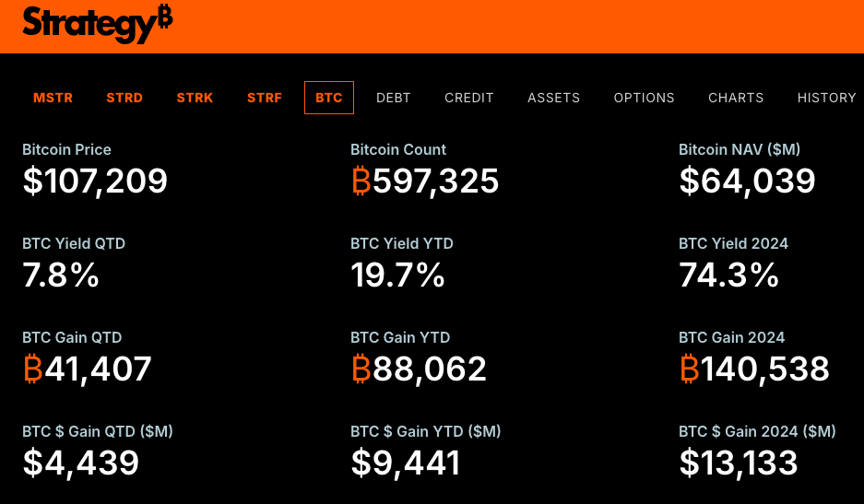The image size is (864, 504).
Task: Click the Bitcoin NAV value $64,039
Action: [x=747, y=182]
